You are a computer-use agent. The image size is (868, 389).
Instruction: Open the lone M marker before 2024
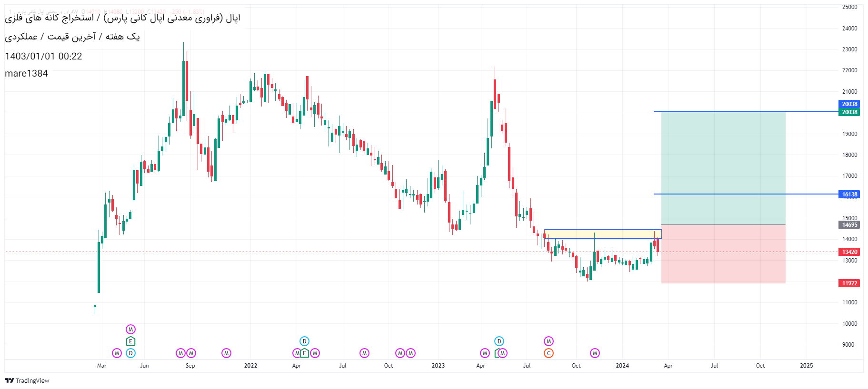tap(595, 353)
